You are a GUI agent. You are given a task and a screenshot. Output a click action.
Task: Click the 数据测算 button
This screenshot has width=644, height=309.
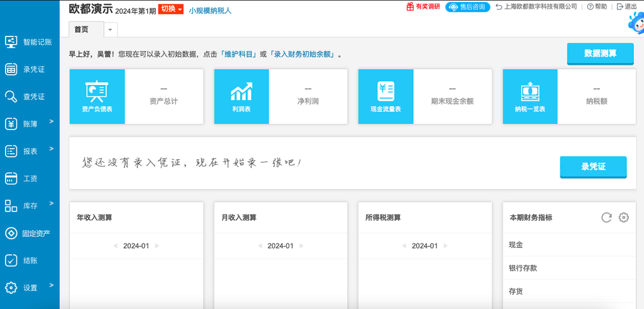point(601,53)
